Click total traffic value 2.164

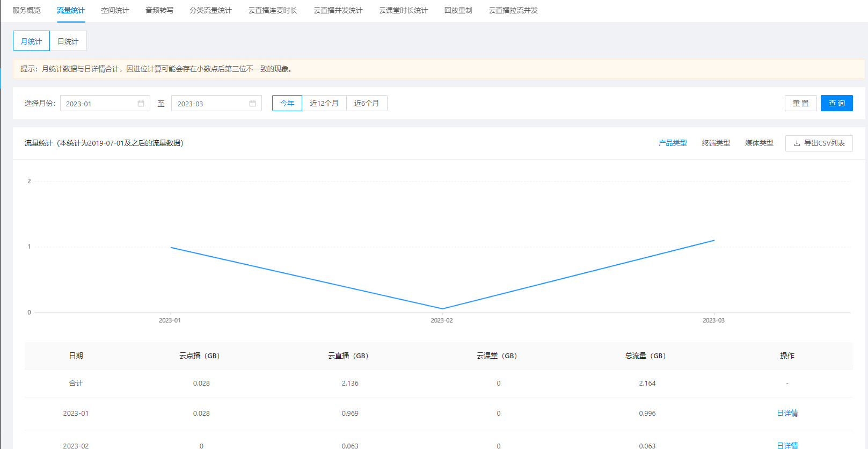click(647, 383)
